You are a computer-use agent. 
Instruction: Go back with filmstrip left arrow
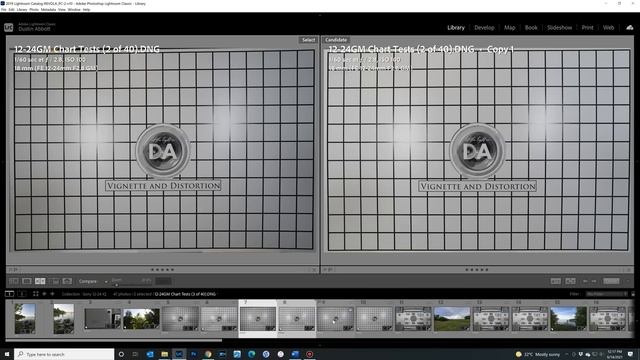point(44,294)
